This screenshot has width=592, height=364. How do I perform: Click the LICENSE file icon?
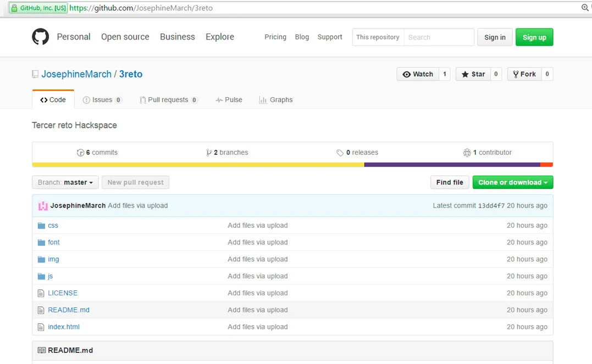point(41,293)
